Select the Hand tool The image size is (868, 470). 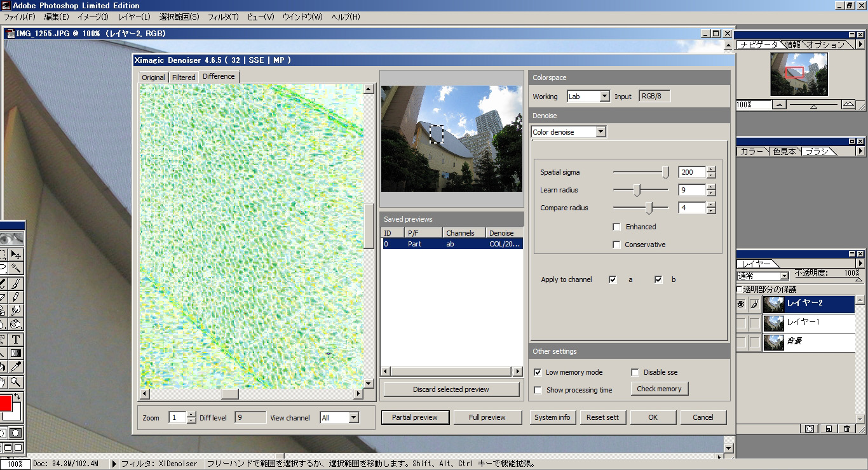point(3,382)
